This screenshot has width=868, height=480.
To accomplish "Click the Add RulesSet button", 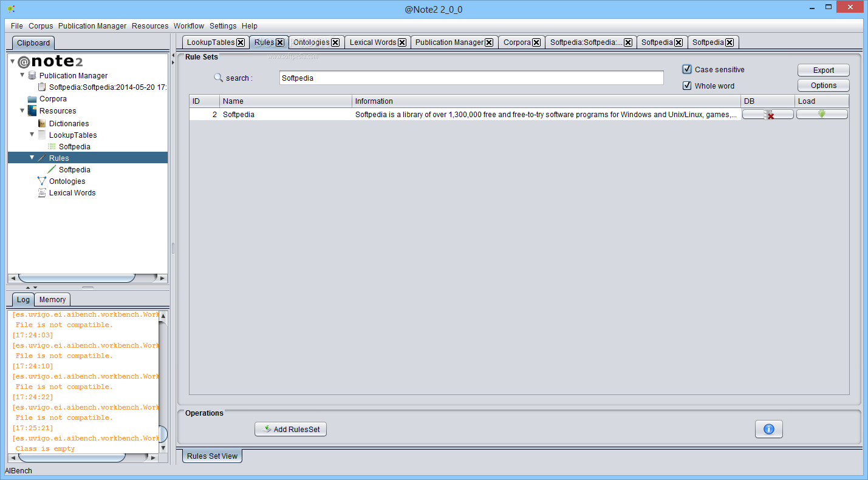I will (x=291, y=429).
